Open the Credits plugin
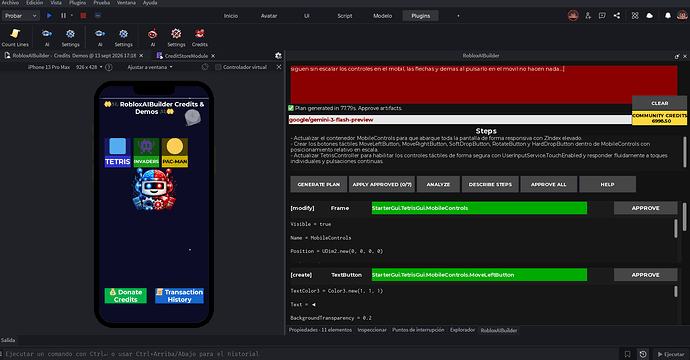This screenshot has width=690, height=360. 199,37
